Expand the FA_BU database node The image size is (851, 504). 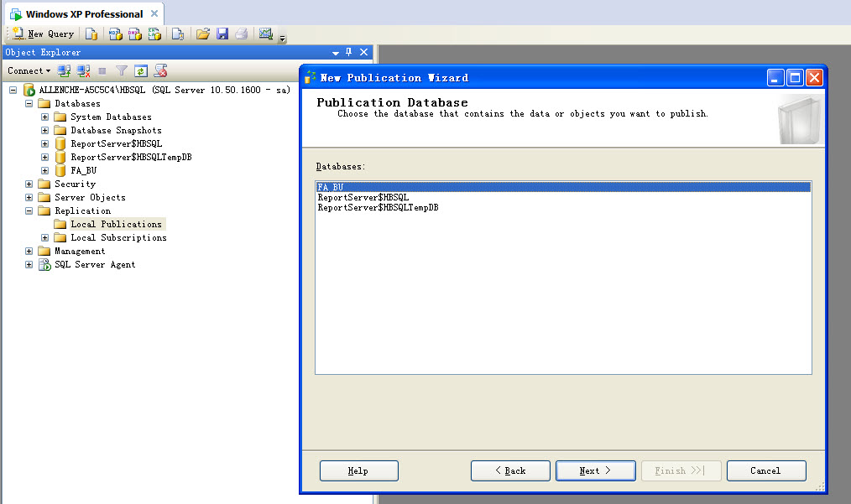pyautogui.click(x=45, y=170)
